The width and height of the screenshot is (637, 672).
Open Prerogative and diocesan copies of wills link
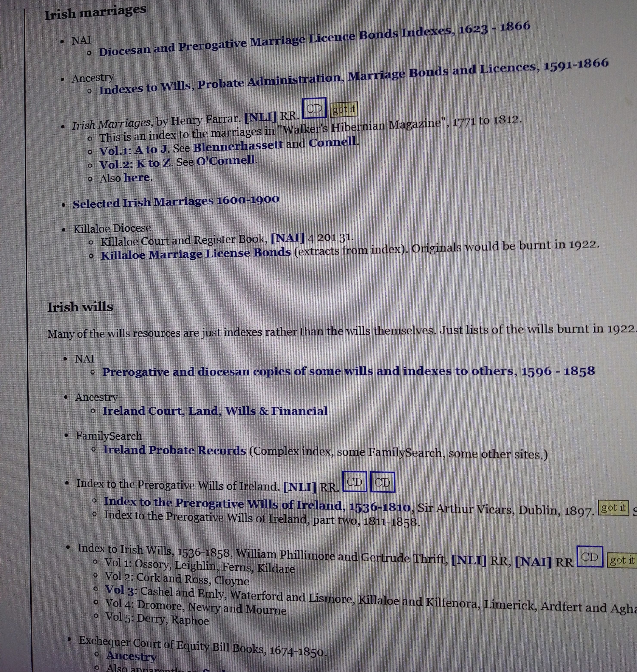click(349, 371)
